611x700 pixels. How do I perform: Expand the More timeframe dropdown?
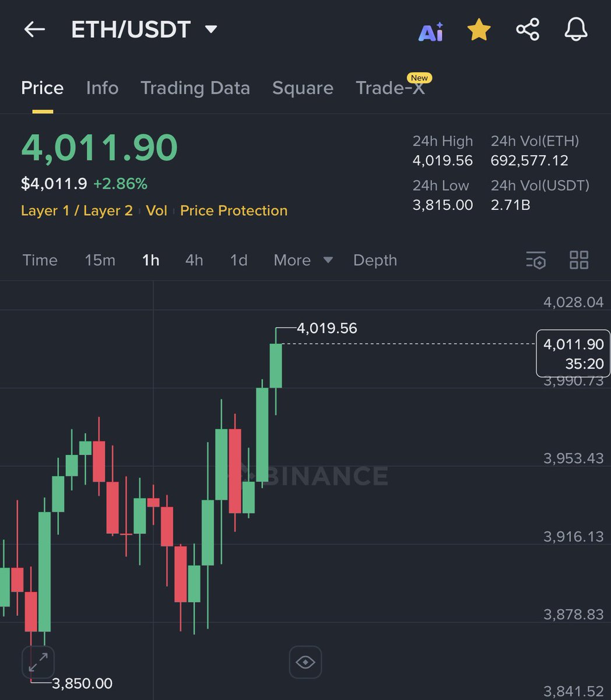pyautogui.click(x=301, y=260)
